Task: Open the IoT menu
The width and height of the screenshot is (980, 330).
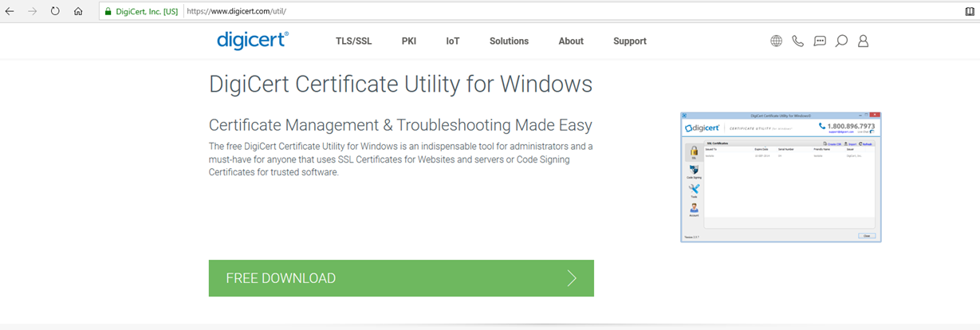Action: coord(453,41)
